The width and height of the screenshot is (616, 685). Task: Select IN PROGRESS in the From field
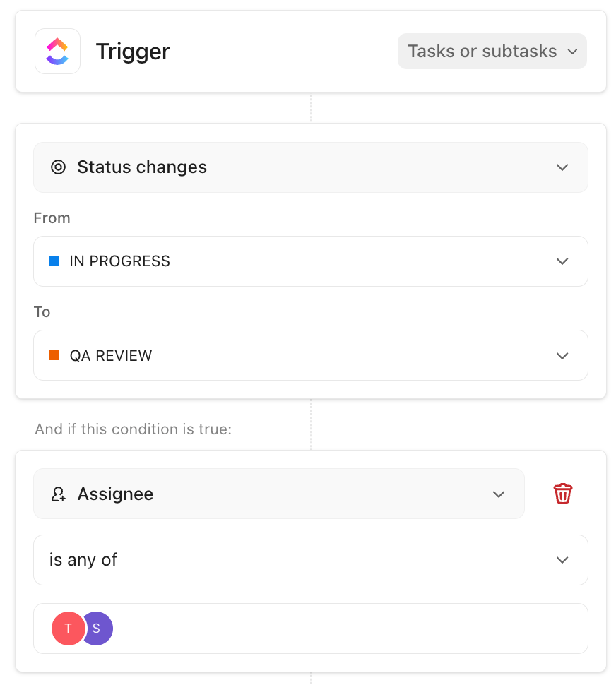point(311,261)
